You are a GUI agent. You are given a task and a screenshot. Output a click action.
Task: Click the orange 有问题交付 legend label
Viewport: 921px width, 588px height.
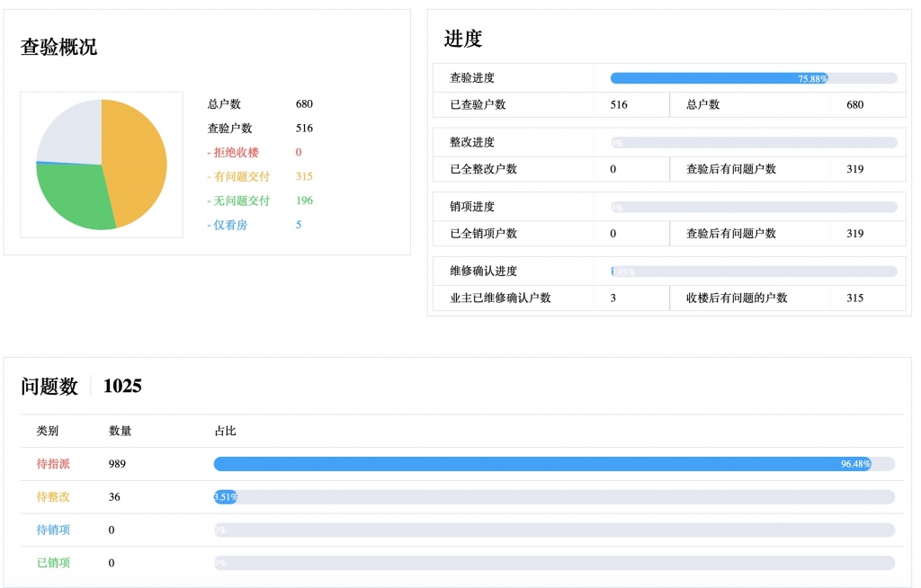[x=238, y=176]
